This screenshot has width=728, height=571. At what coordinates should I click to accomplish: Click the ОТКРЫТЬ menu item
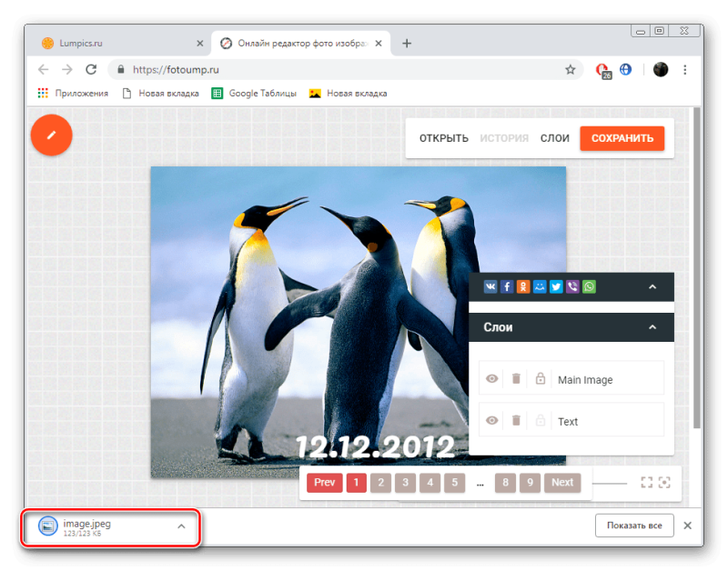(444, 138)
